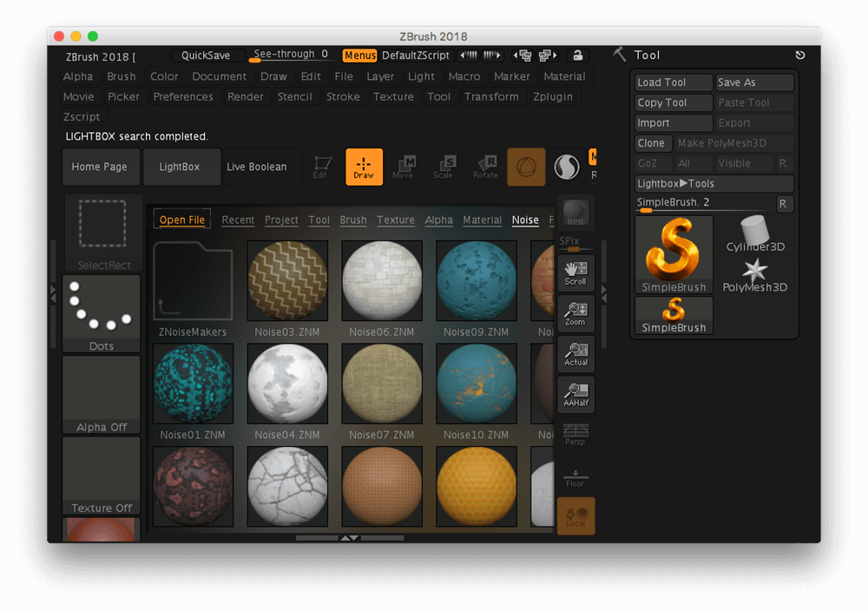Open the Brush menu
The width and height of the screenshot is (868, 610).
pyautogui.click(x=122, y=76)
